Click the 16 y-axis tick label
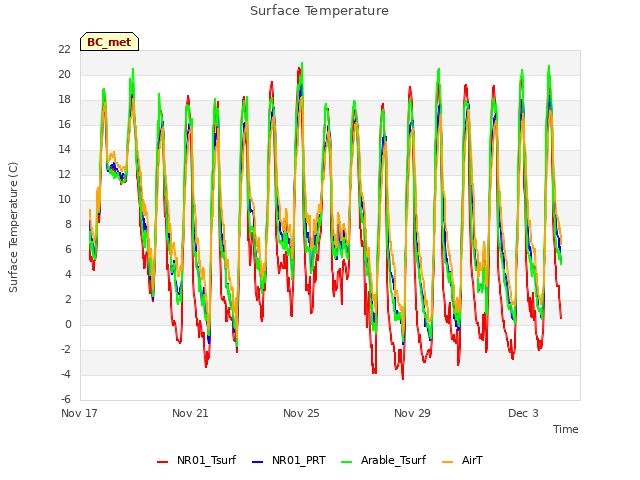 (64, 124)
